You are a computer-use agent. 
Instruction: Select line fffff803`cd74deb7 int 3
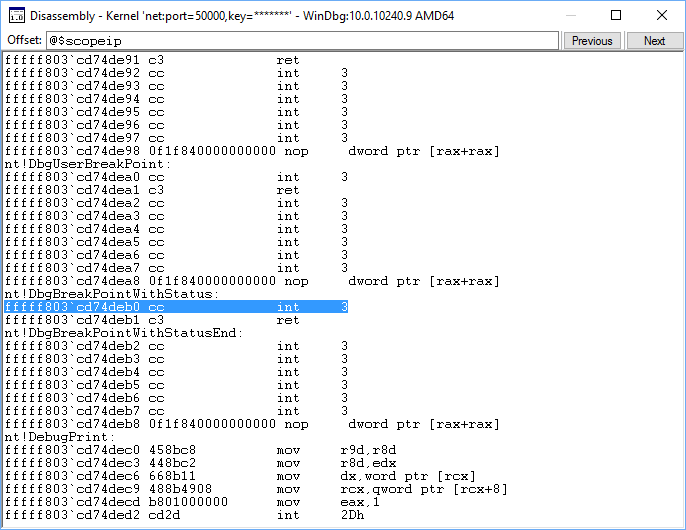click(x=176, y=411)
